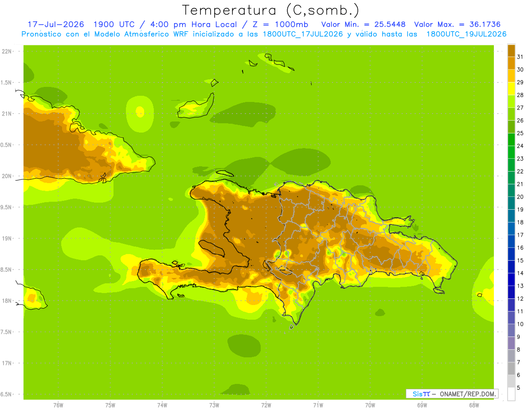Pick the lime legend band between 27 and 28
This screenshot has height=411, width=532.
click(511, 101)
